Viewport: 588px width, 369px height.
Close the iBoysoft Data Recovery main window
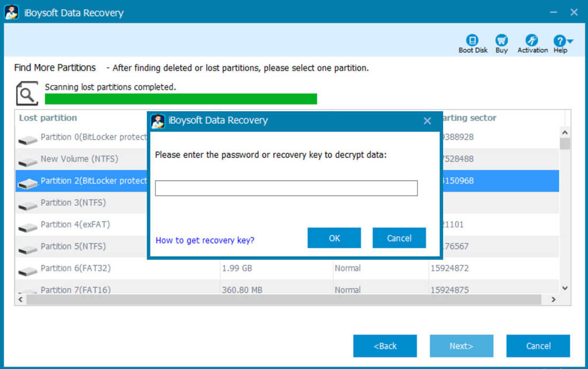(x=574, y=12)
